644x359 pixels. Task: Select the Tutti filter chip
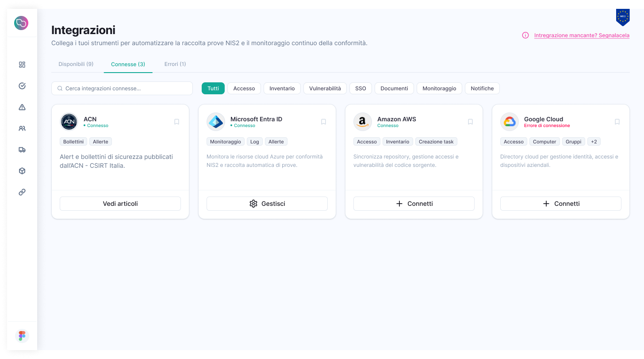click(213, 89)
